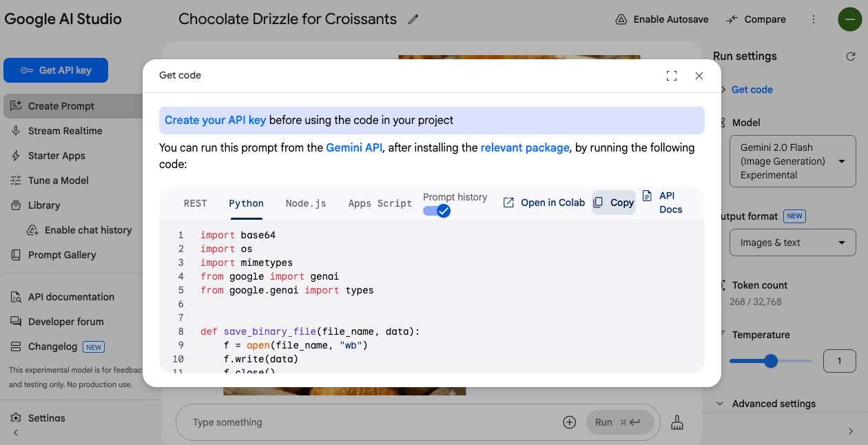Screen dimensions: 868x445
Task: Open the API Docs document icon
Action: click(x=647, y=196)
